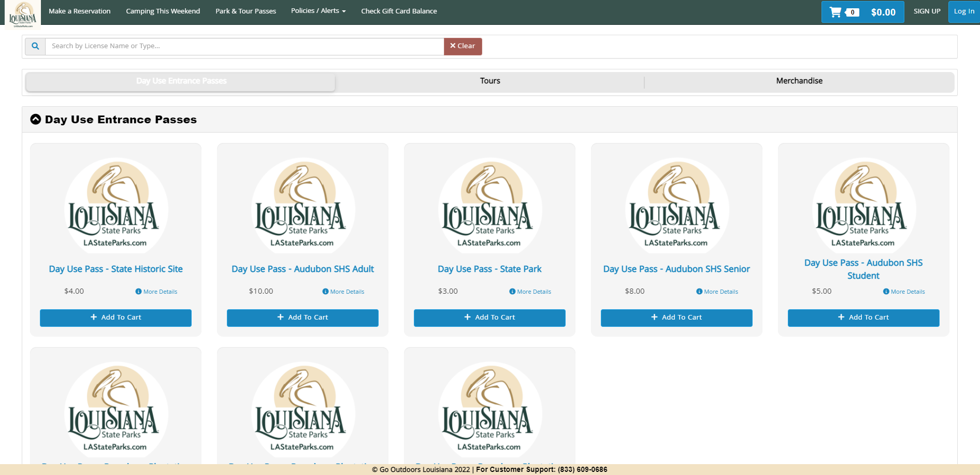Click the $8.00 price text
This screenshot has height=475, width=980.
(x=635, y=291)
